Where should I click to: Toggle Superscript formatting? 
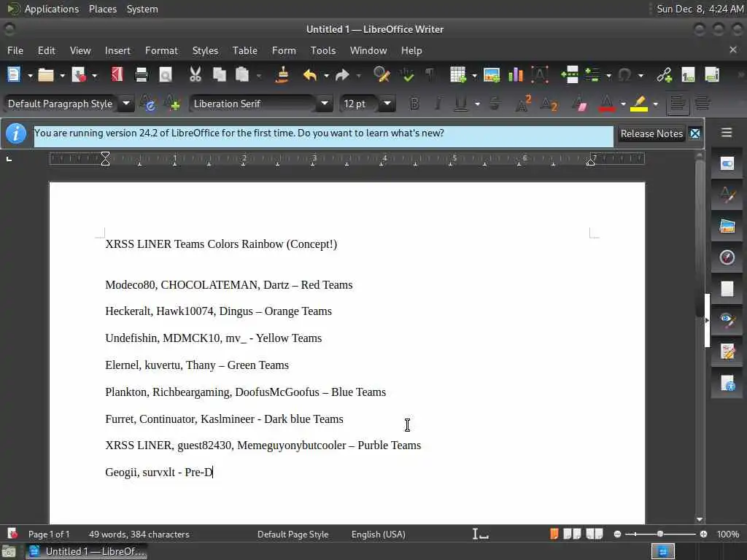click(523, 104)
